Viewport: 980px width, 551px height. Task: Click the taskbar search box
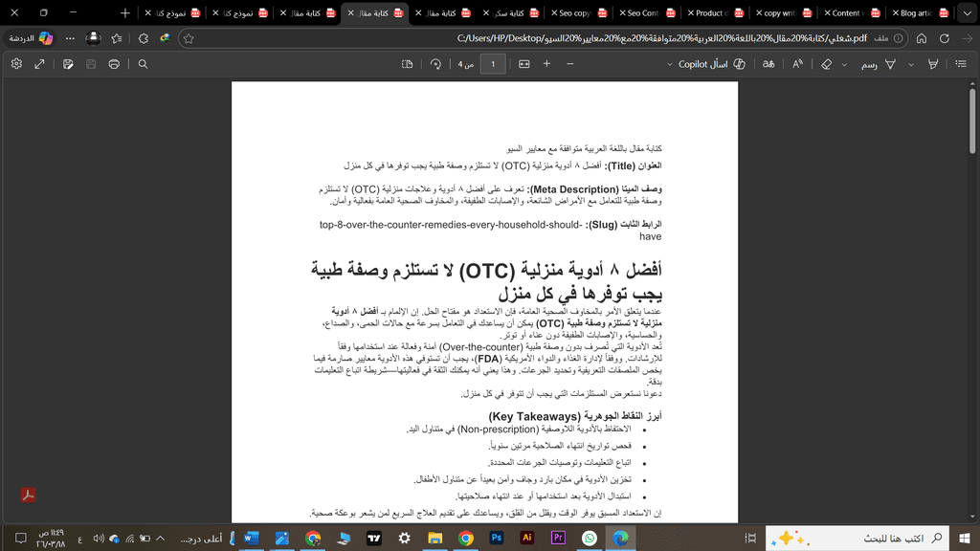[x=857, y=538]
